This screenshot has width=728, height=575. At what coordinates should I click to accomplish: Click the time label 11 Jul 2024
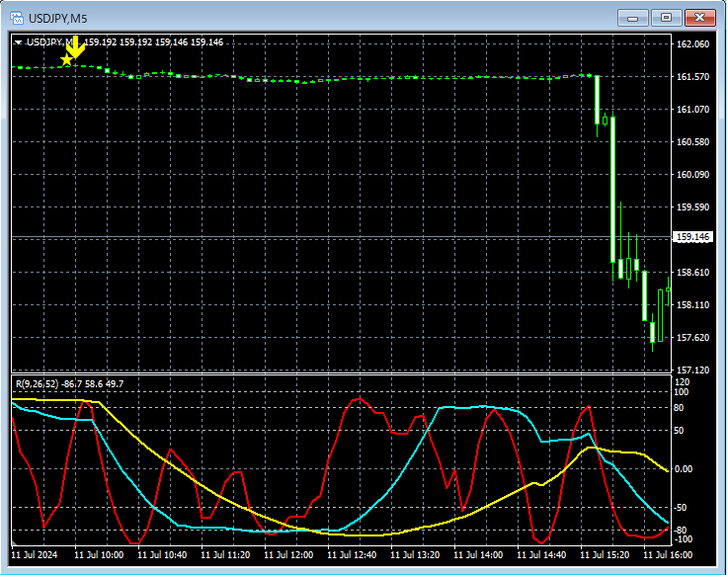pos(35,555)
